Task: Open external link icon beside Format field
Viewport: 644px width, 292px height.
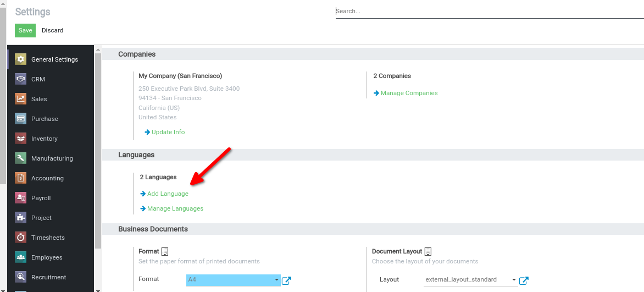Action: tap(286, 280)
